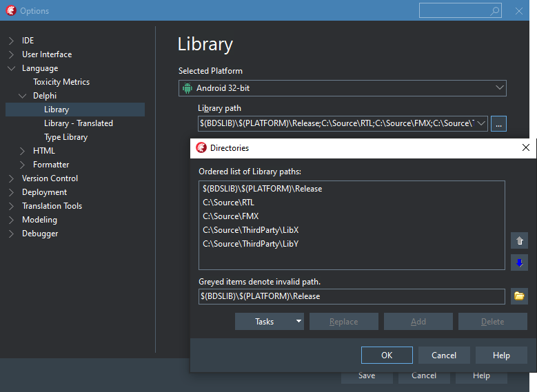This screenshot has width=537, height=392.
Task: Expand the Debugger tree node
Action: pyautogui.click(x=12, y=234)
